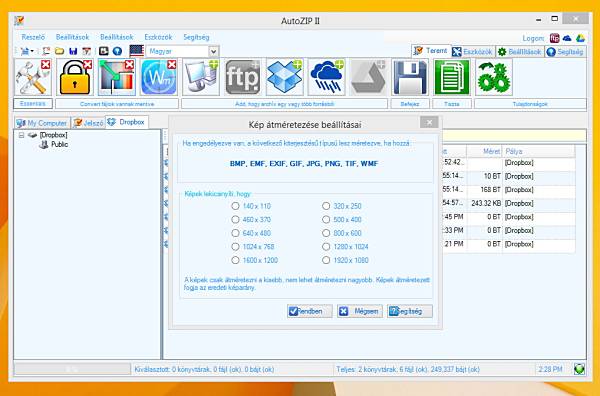Click the small calendar schedule toolbar icon
The height and width of the screenshot is (396, 600).
87,51
